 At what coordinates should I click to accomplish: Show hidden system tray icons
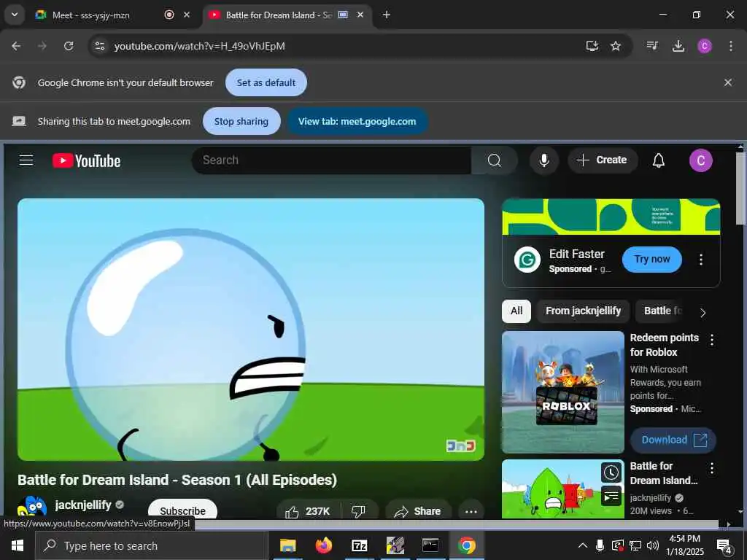pyautogui.click(x=583, y=545)
